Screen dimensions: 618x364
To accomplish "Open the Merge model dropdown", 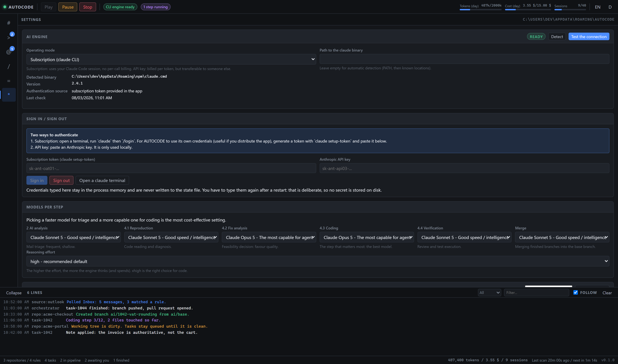I will (x=562, y=237).
